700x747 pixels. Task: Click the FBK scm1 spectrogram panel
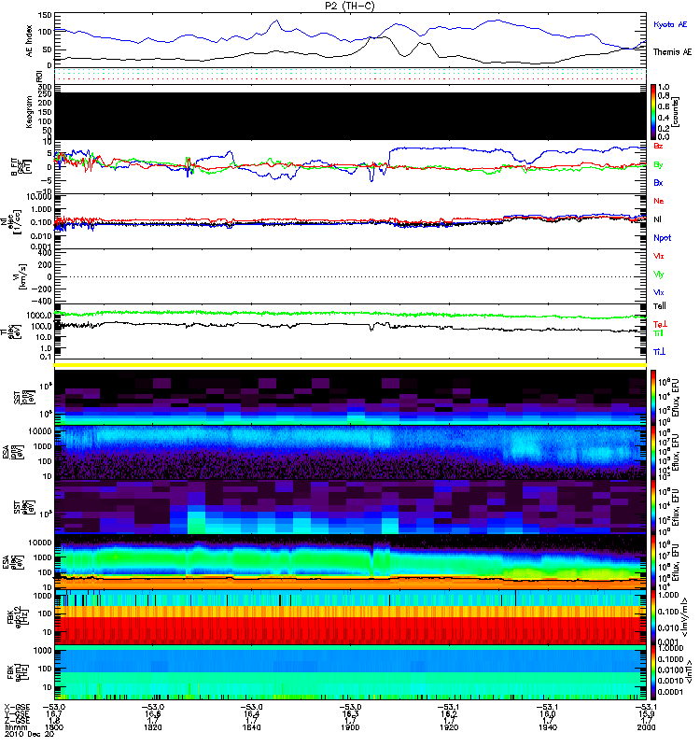pyautogui.click(x=351, y=672)
